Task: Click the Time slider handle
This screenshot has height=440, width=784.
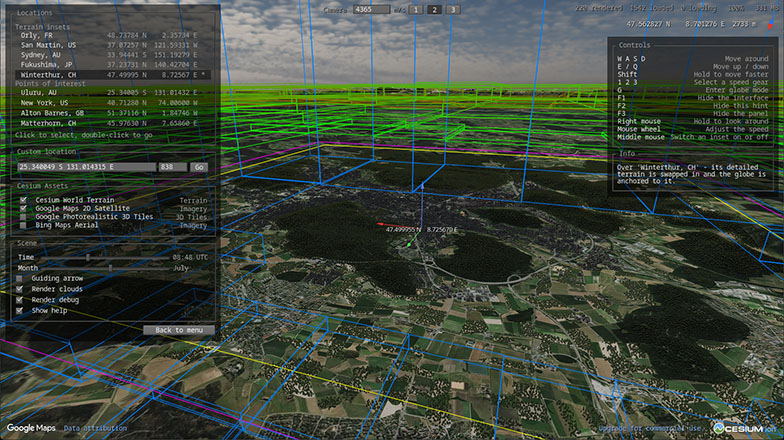Action: coord(88,258)
